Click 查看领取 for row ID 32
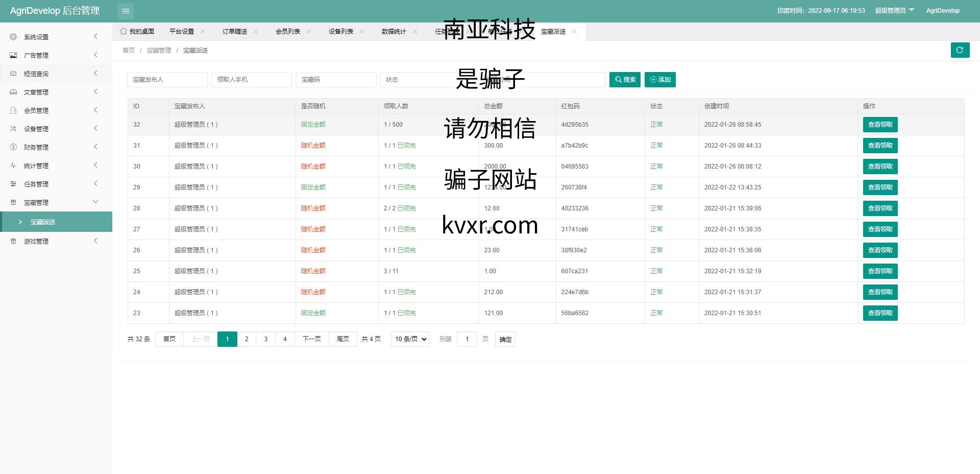 tap(880, 125)
